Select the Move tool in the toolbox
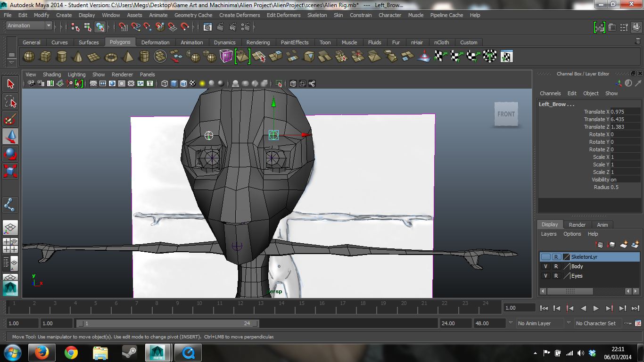Viewport: 644px width, 362px height. click(11, 137)
